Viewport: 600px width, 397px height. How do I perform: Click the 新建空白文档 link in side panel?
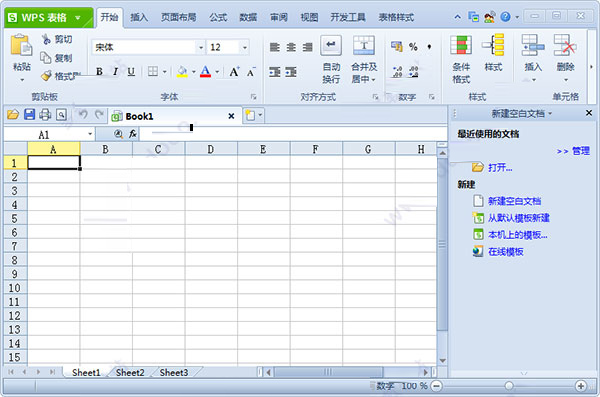[514, 201]
